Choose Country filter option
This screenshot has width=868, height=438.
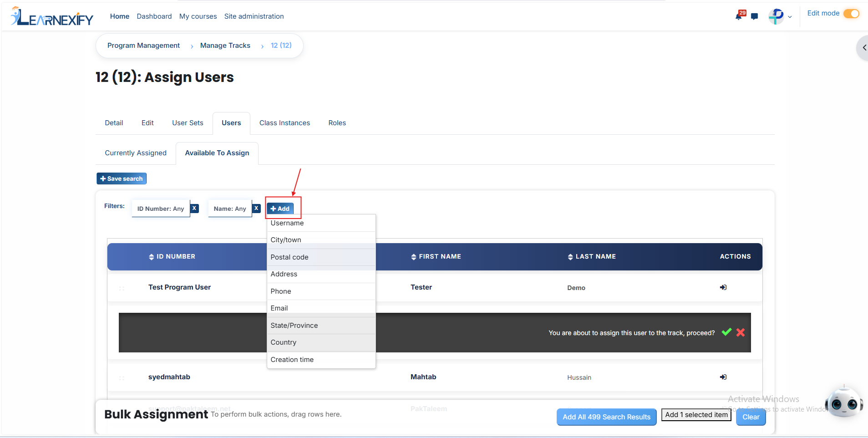click(x=321, y=342)
